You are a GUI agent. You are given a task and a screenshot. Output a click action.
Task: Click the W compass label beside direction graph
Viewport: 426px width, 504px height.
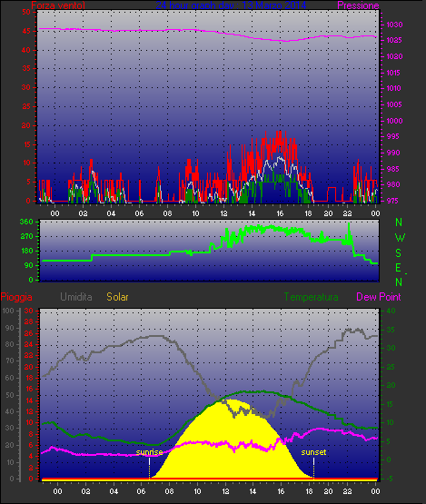tap(400, 238)
